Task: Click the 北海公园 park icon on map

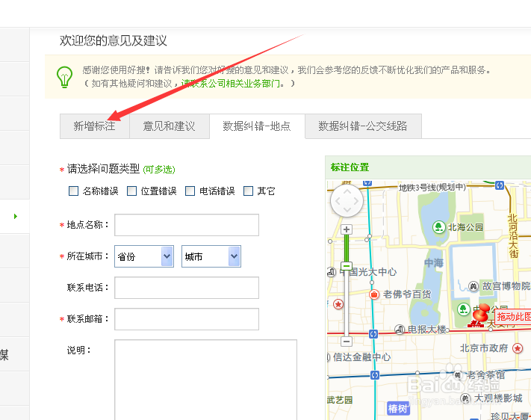Action: [x=439, y=226]
